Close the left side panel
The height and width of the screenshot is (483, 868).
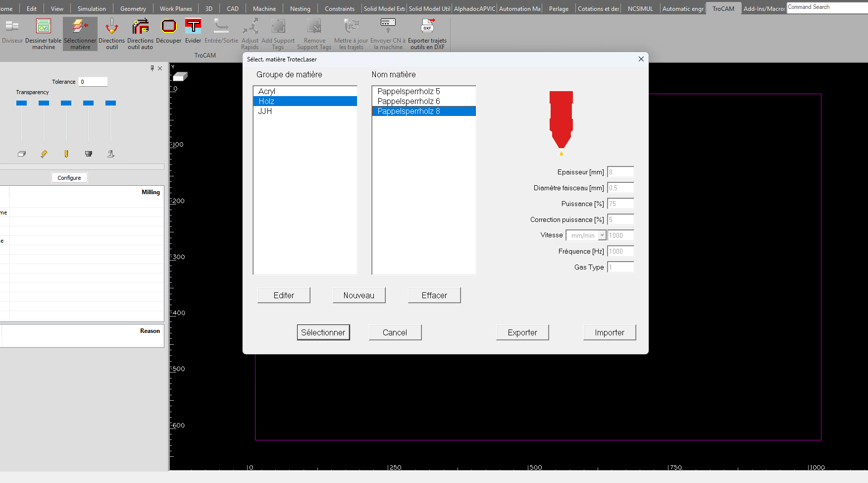pos(160,68)
